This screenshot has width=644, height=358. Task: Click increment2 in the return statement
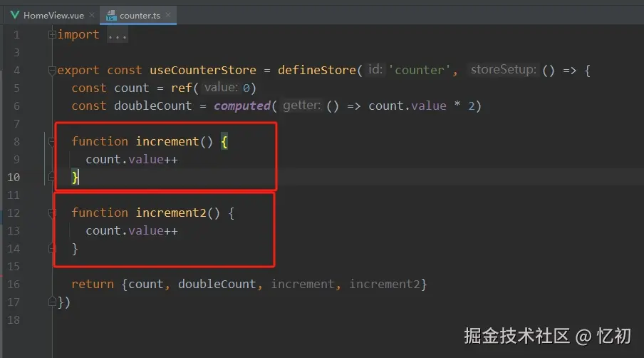(385, 285)
